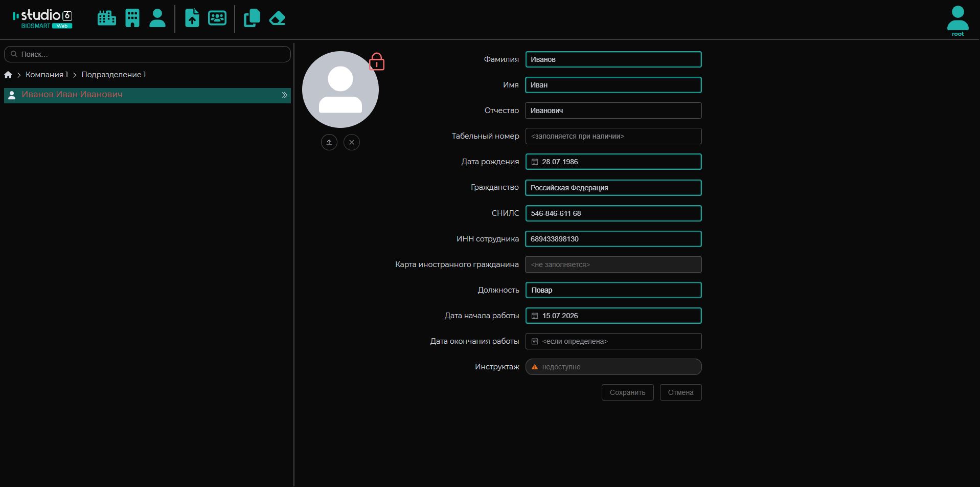Click the Отчество field with Иванович
980x487 pixels.
(613, 110)
